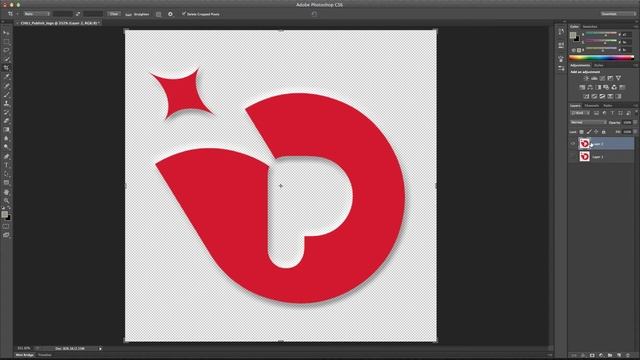Open the Mini Bridge tab
This screenshot has height=360, width=640.
coord(24,355)
